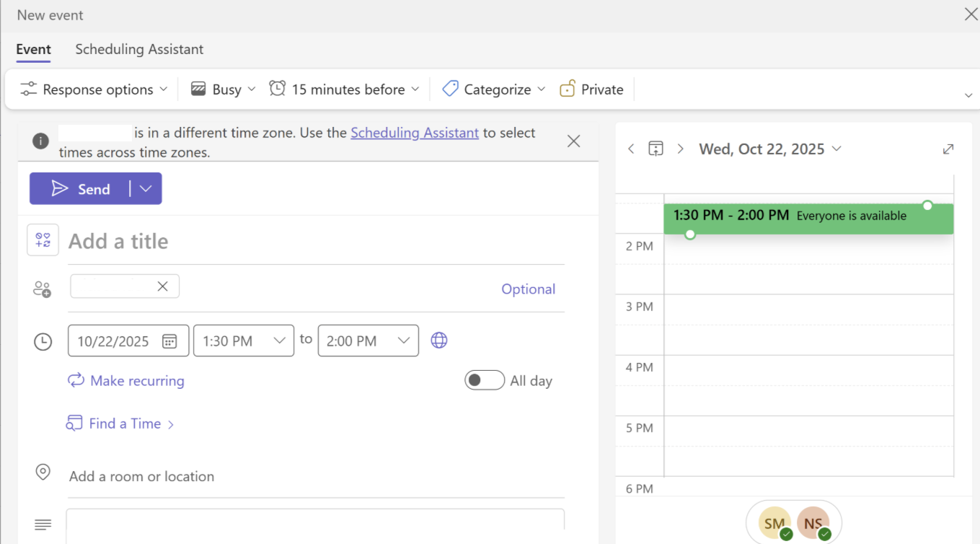Click the top resize handle of green event
The height and width of the screenshot is (544, 980).
click(x=927, y=206)
